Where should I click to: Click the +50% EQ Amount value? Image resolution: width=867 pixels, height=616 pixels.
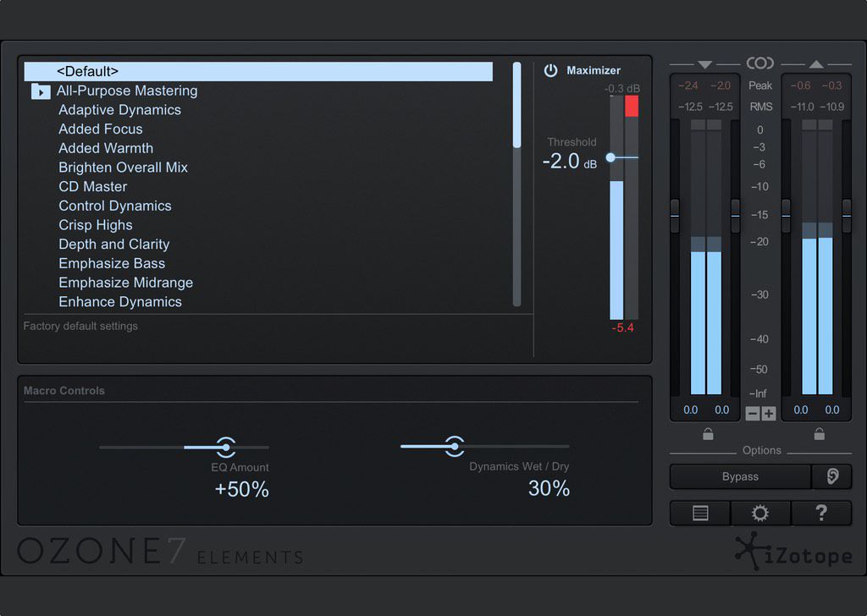click(x=241, y=489)
